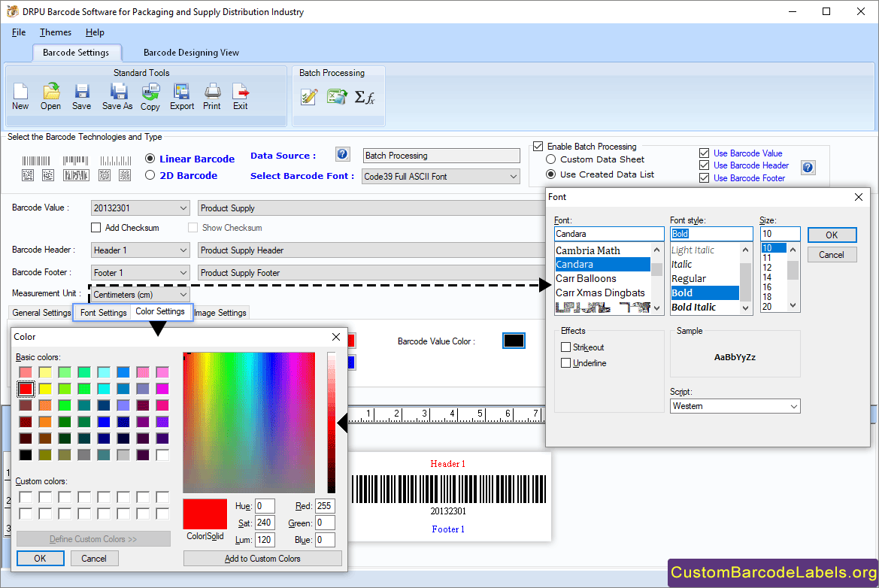Close the Font dialog with its X

coord(858,197)
